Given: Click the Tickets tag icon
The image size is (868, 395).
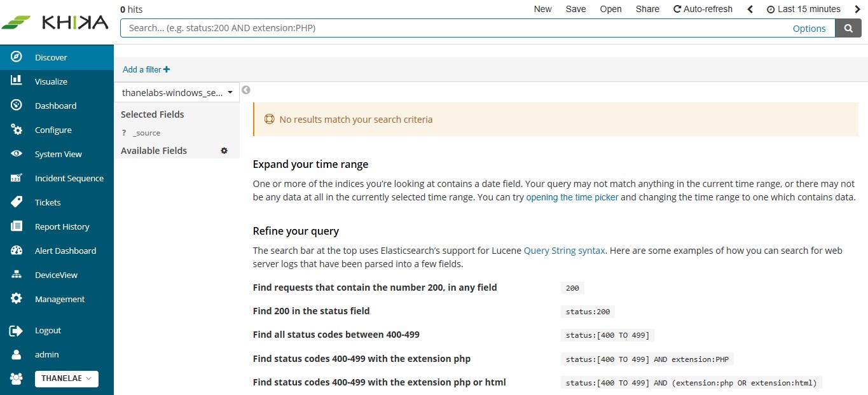Looking at the screenshot, I should tap(17, 202).
